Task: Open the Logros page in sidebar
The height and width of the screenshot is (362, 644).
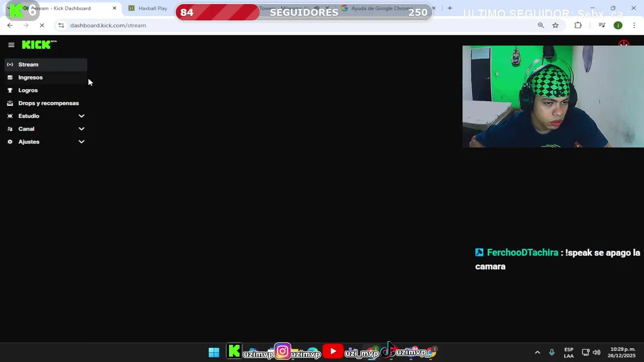Action: click(x=46, y=90)
